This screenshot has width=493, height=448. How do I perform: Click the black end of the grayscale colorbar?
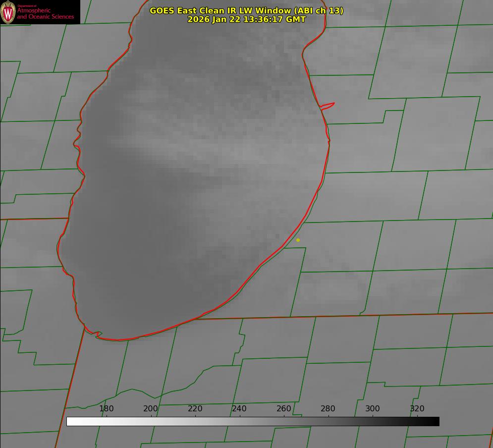click(x=436, y=421)
